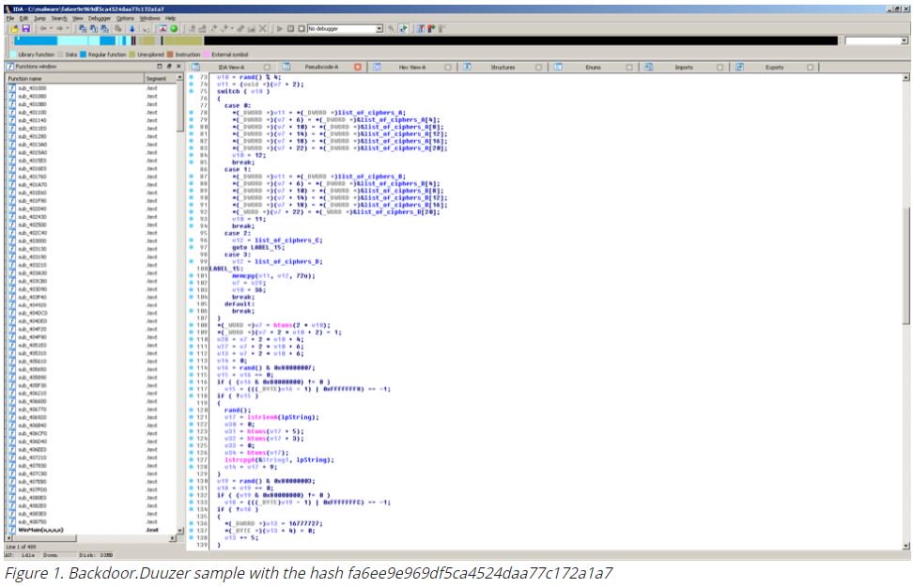Image resolution: width=913 pixels, height=588 pixels.
Task: Open the File menu
Action: [10, 18]
